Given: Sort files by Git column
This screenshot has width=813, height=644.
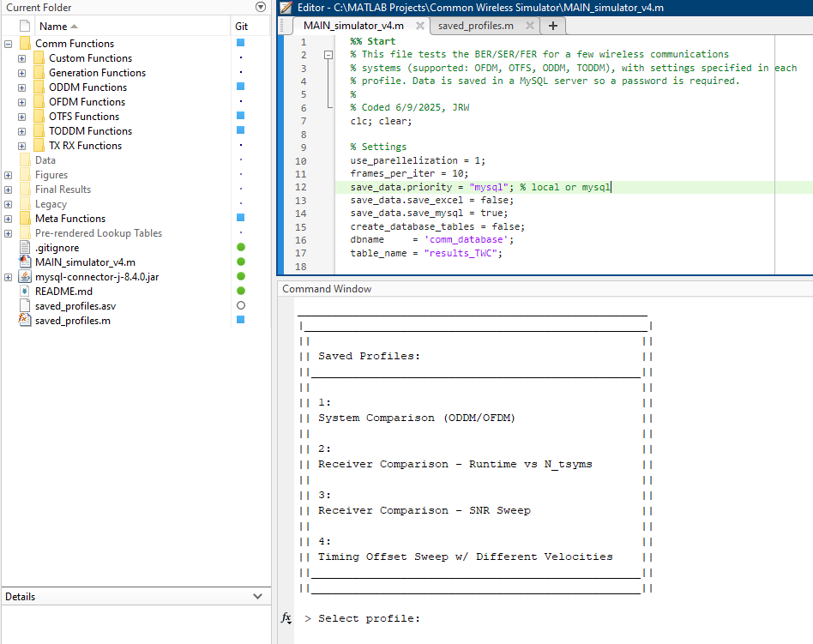Looking at the screenshot, I should pyautogui.click(x=242, y=26).
